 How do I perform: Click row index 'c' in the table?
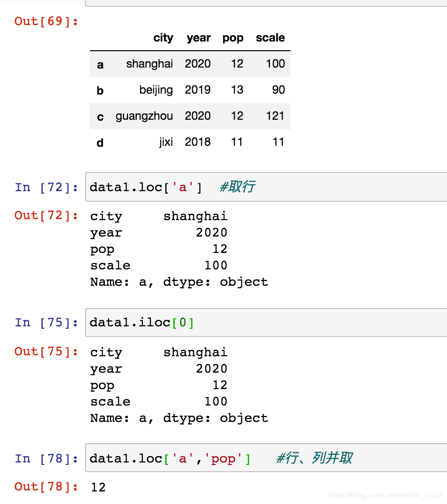tap(100, 117)
